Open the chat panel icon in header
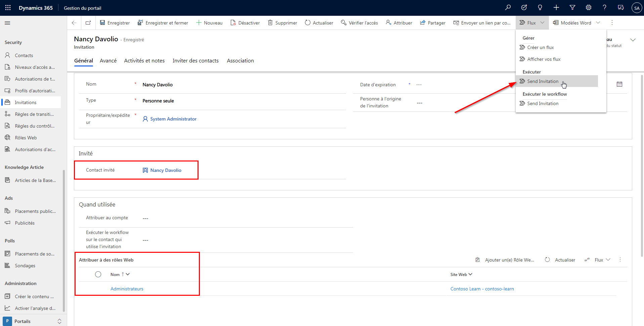The image size is (644, 326). (621, 7)
